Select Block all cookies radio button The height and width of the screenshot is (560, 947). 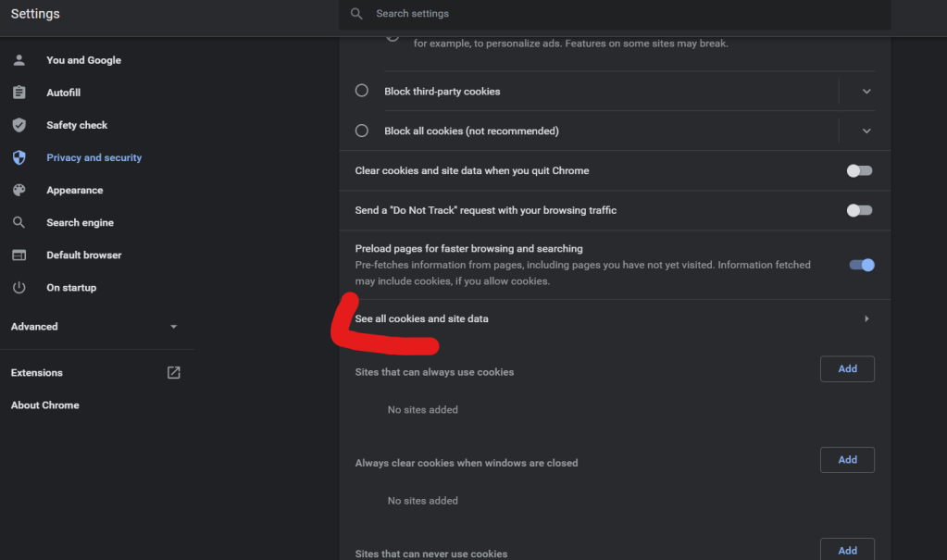click(362, 131)
